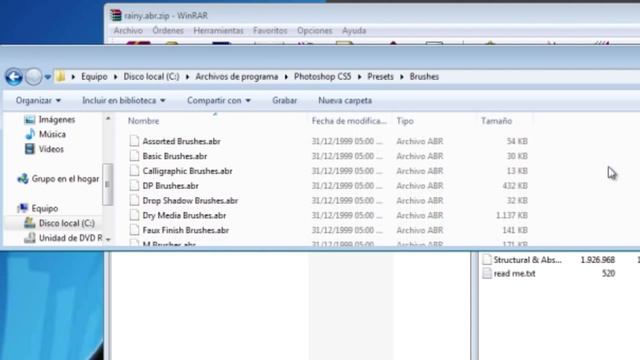Click the Grabar toolbar button

click(x=284, y=100)
